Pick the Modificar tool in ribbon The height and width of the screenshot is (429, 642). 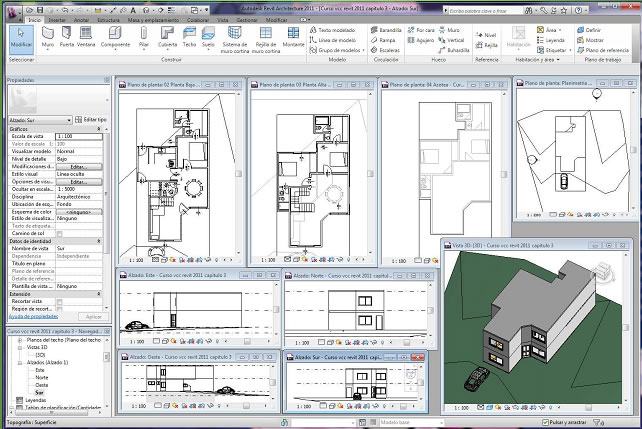(20, 38)
